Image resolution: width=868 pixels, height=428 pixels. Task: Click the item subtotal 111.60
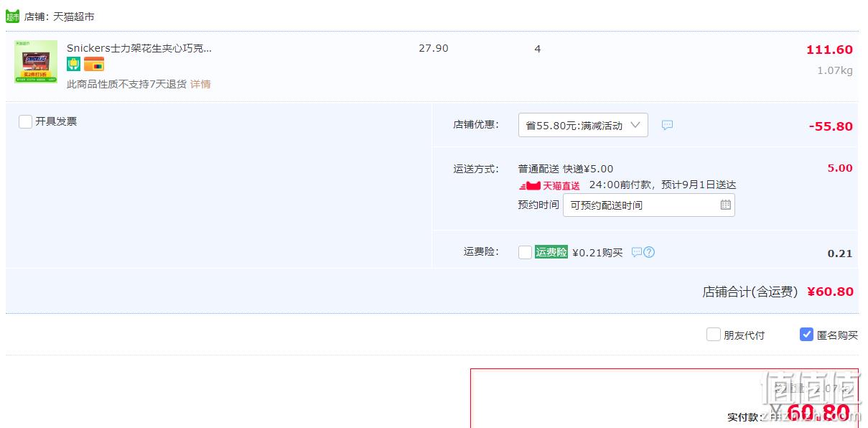pyautogui.click(x=829, y=50)
